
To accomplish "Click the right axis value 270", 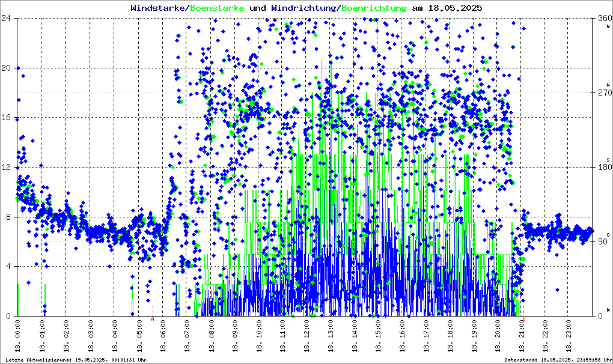I will click(x=605, y=93).
